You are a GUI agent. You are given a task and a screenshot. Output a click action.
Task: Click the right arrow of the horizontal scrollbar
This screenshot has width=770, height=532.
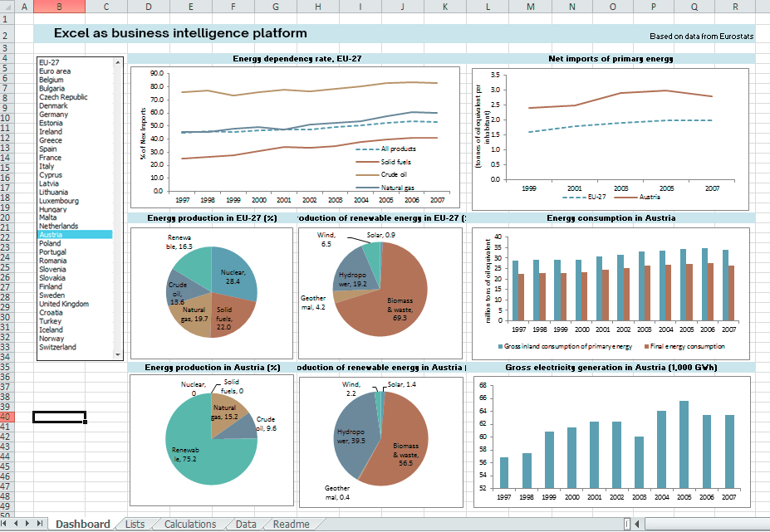coord(766,525)
